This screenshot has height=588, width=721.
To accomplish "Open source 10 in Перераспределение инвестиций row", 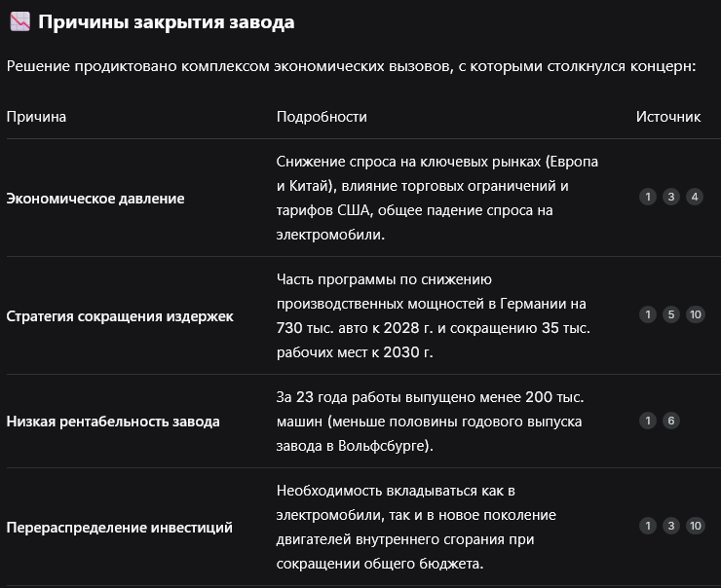I will coord(696,526).
